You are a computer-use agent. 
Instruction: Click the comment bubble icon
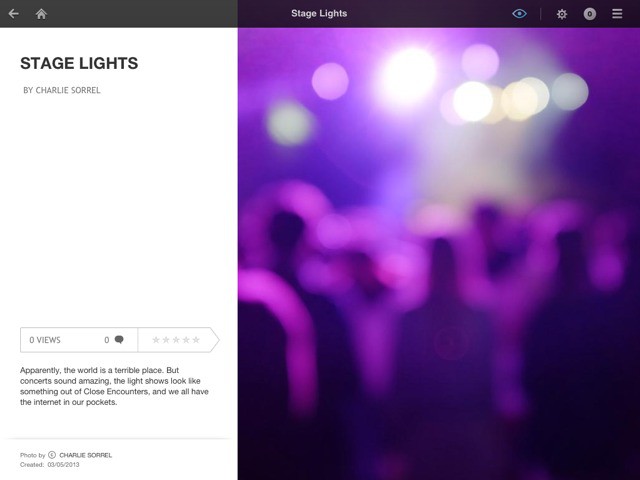pyautogui.click(x=119, y=340)
